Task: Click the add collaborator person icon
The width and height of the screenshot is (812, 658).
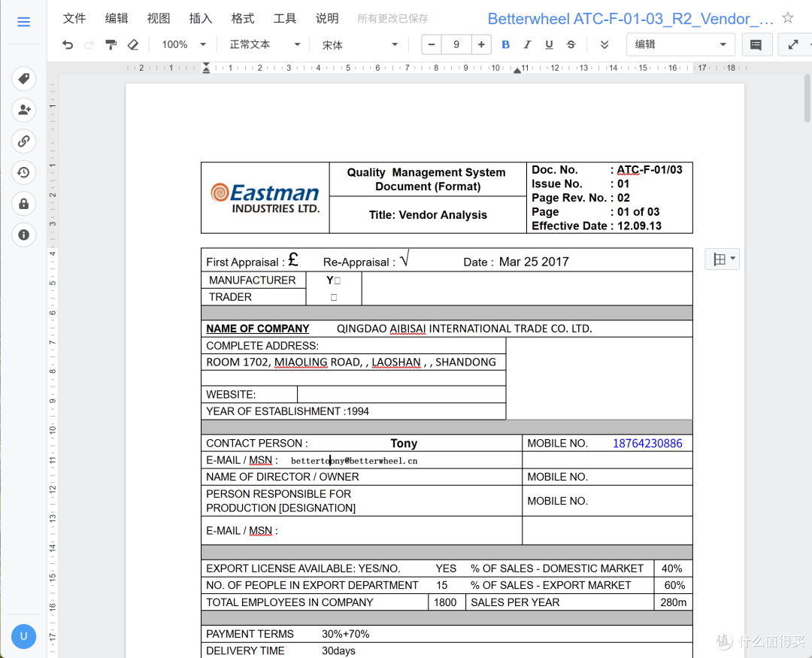Action: (x=24, y=110)
